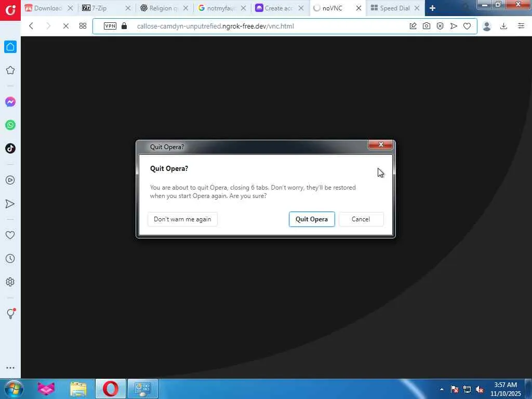
Task: Open the tab islands grid button
Action: coord(83,26)
